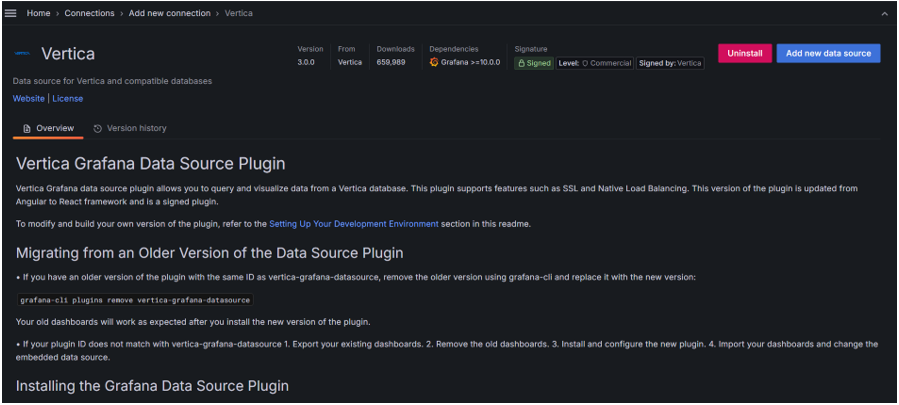
Task: Open Add new connection breadcrumb
Action: 170,13
